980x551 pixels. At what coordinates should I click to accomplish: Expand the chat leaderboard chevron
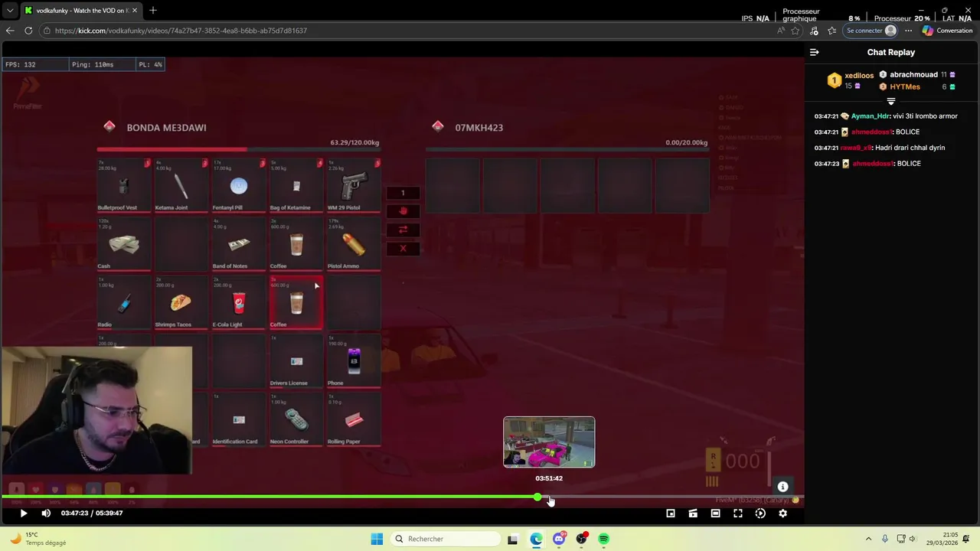[890, 102]
